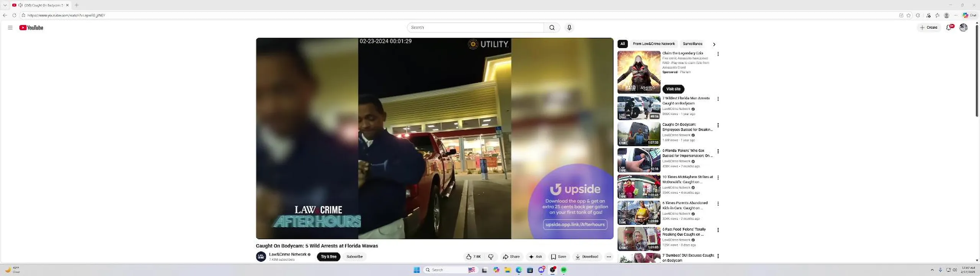Like the video with thumbs up
The image size is (980, 276).
point(473,257)
